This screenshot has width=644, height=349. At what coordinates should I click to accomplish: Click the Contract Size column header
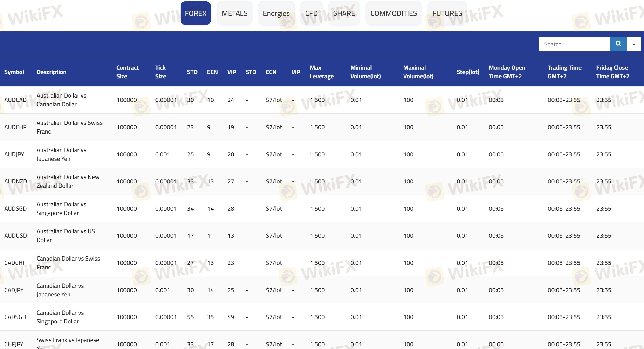click(x=128, y=72)
